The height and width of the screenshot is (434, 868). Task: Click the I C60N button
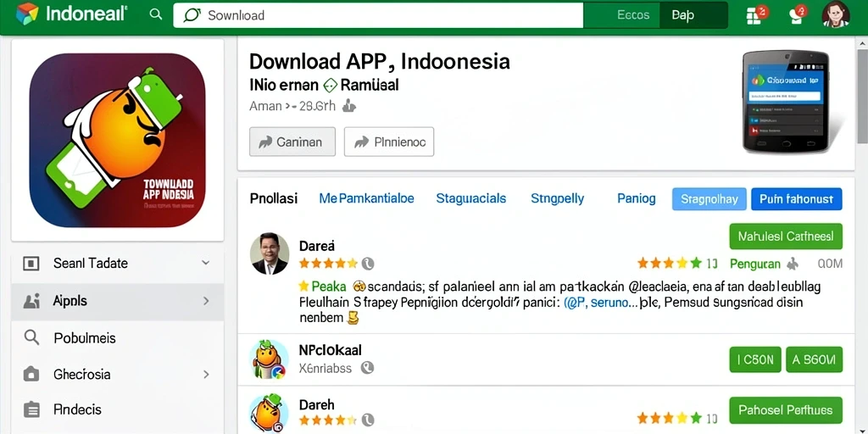pyautogui.click(x=755, y=359)
